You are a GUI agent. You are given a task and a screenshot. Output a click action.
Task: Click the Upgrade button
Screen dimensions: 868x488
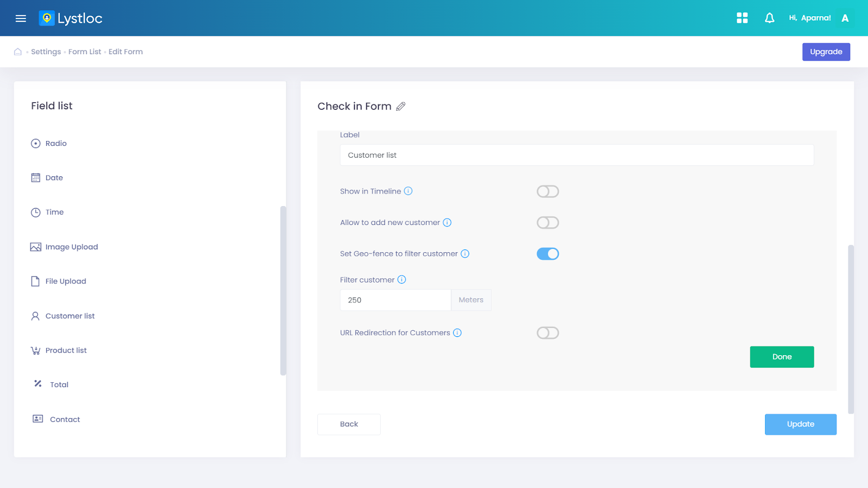[x=826, y=52]
